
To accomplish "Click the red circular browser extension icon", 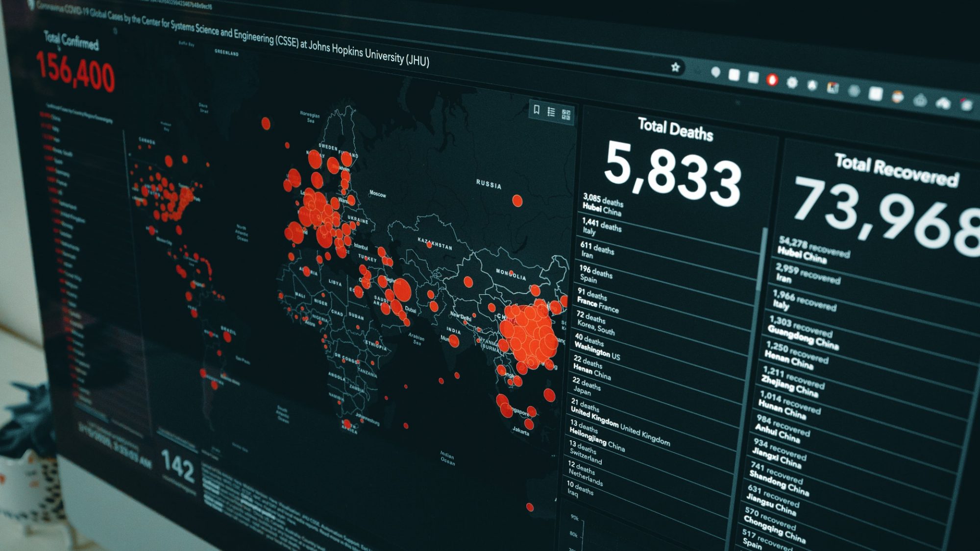I will [x=772, y=79].
